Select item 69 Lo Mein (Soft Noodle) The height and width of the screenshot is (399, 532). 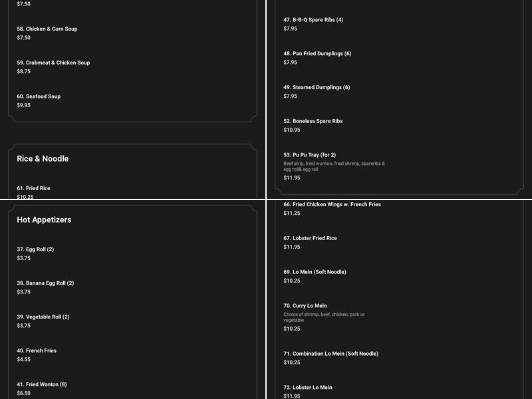tap(315, 272)
